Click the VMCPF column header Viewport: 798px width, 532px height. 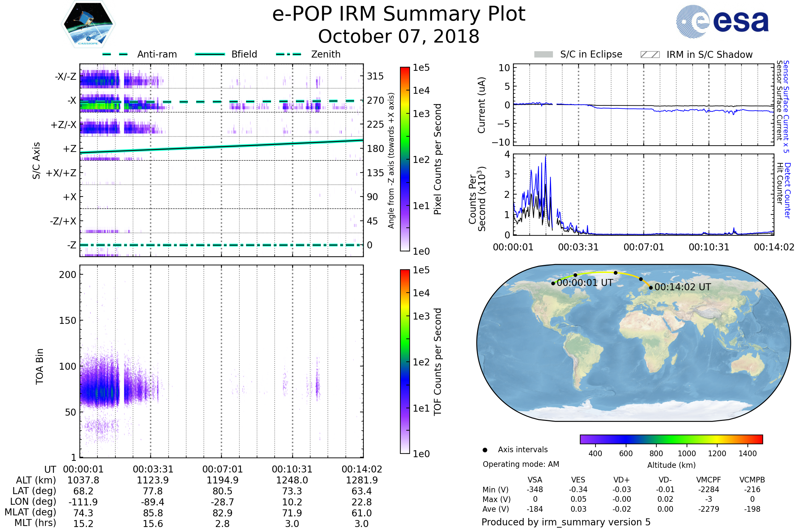pos(709,480)
